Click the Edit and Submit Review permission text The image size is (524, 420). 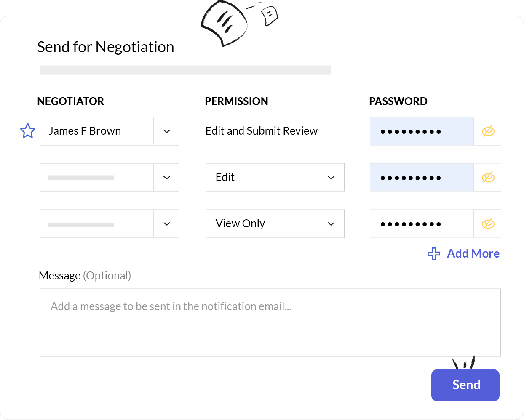coord(261,131)
